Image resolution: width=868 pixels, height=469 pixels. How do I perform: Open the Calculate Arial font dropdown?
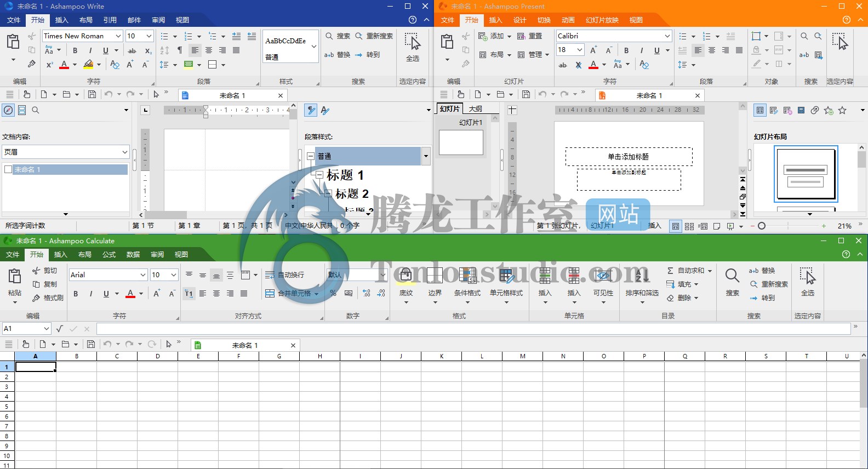click(143, 275)
